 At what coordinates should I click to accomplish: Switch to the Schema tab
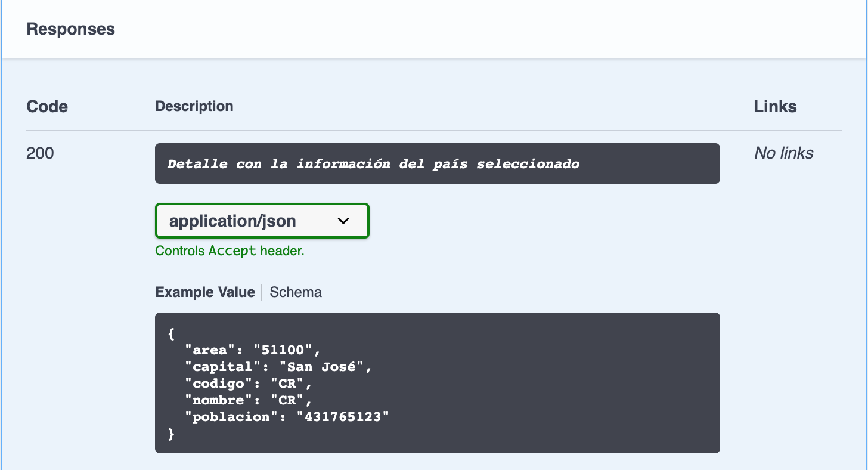(295, 292)
